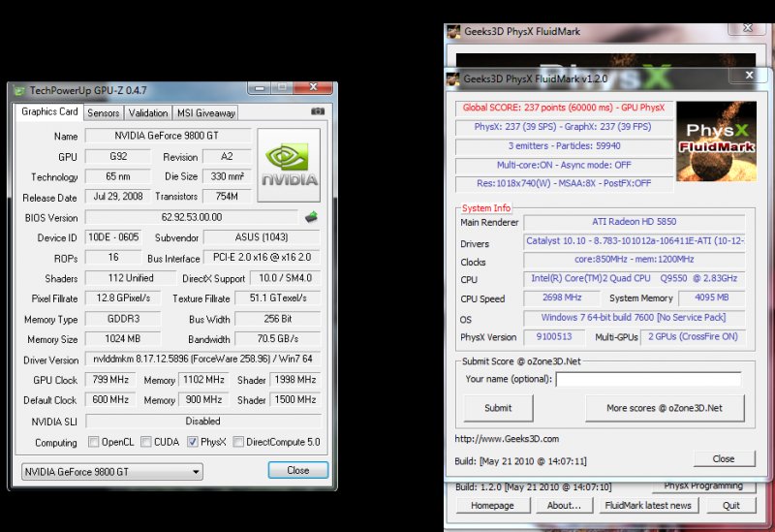
Task: Click the About... button
Action: pos(564,505)
